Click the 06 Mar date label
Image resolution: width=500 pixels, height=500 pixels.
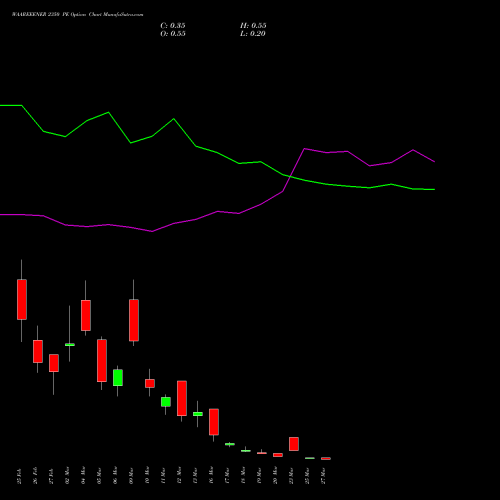(115, 476)
